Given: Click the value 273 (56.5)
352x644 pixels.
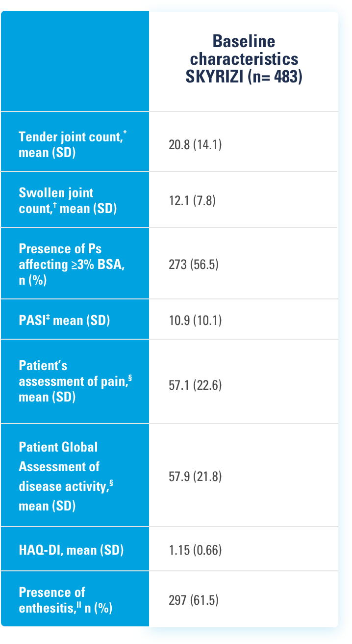Looking at the screenshot, I should 194,265.
